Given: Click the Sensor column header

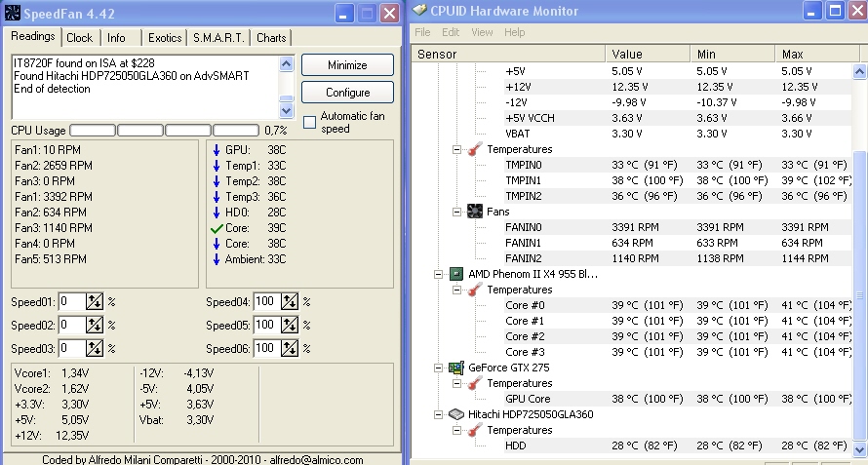Looking at the screenshot, I should [509, 54].
